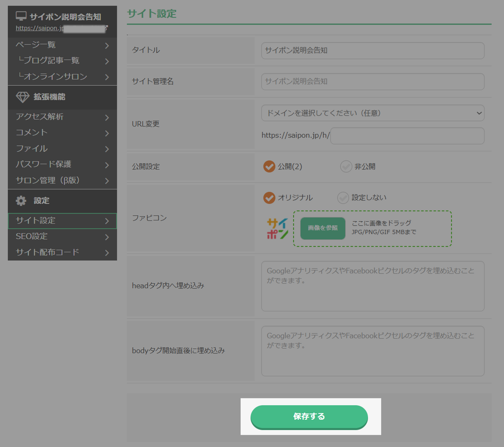Click the 画像を参照 button

[x=322, y=228]
